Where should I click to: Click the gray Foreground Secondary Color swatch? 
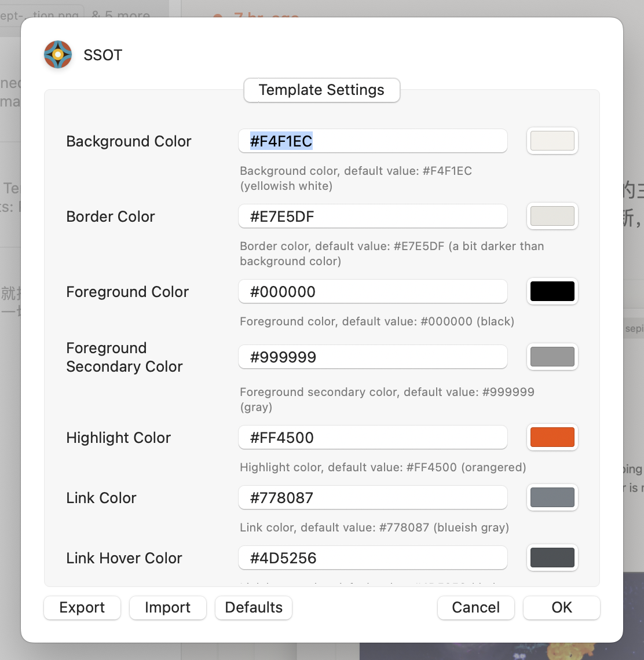552,357
